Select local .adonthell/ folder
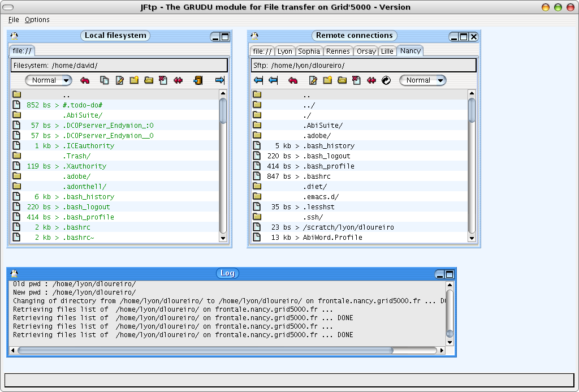Viewport: 579px width, 392px height. click(115, 186)
